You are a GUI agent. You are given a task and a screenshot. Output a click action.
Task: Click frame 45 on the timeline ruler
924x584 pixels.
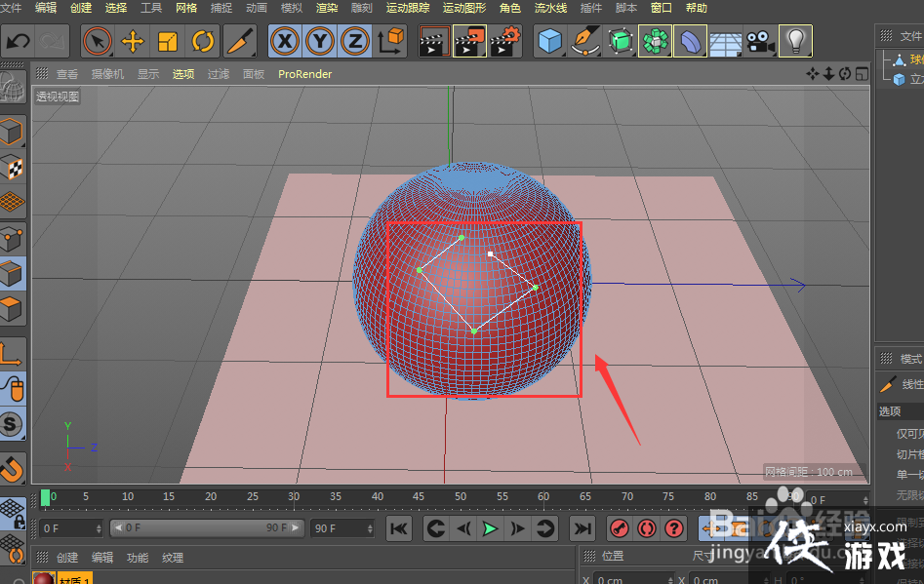click(x=419, y=497)
